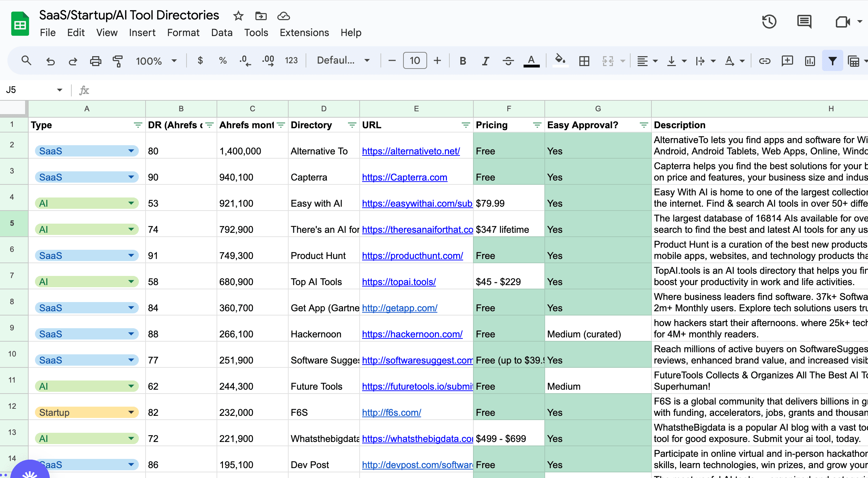Click the redo arrow icon

tap(73, 61)
